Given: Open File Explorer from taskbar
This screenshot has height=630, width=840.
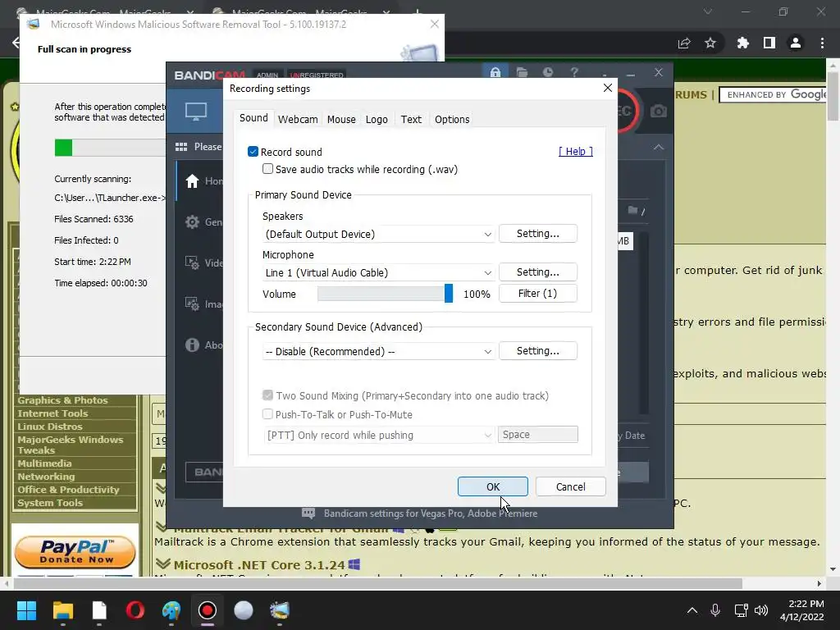Looking at the screenshot, I should coord(63,610).
